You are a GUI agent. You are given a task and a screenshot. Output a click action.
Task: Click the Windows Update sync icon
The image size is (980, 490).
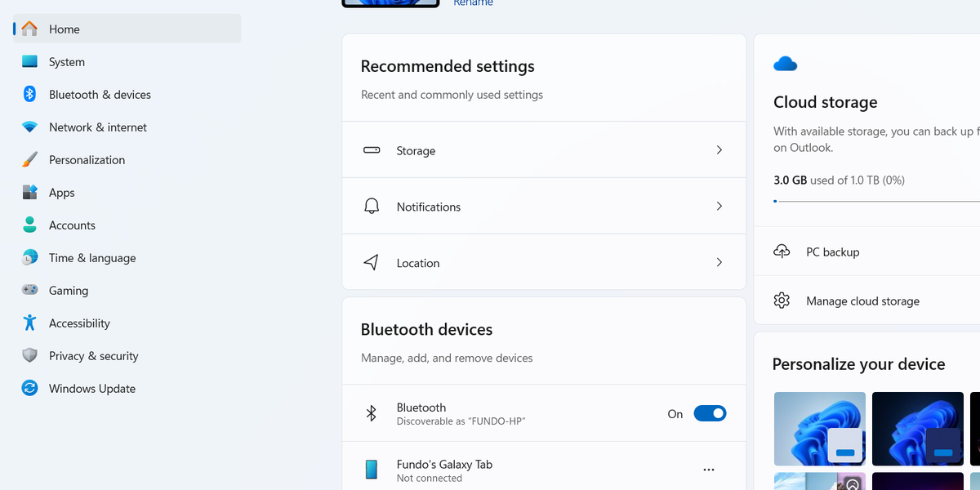coord(29,389)
